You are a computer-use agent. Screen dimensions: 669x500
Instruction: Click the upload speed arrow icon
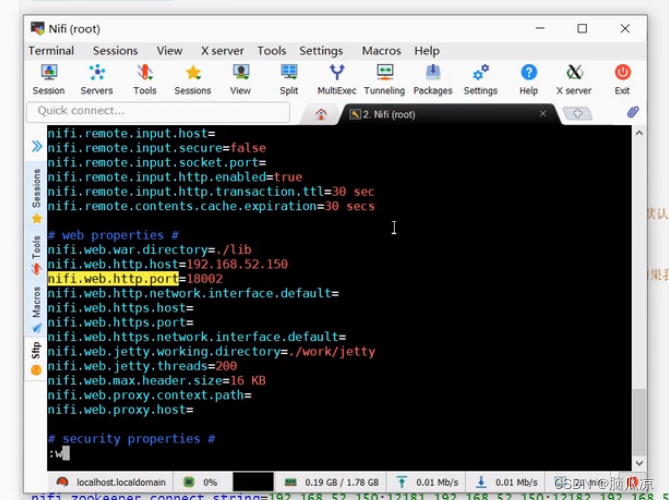pyautogui.click(x=401, y=483)
